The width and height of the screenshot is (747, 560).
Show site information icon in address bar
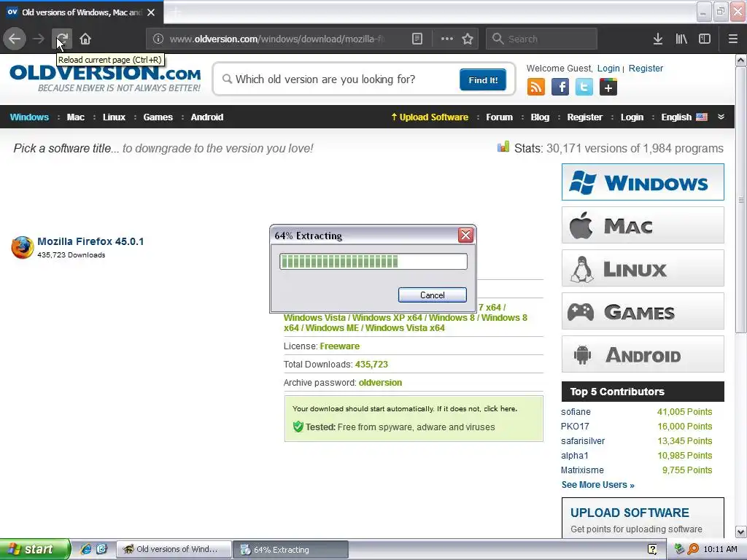coord(158,39)
